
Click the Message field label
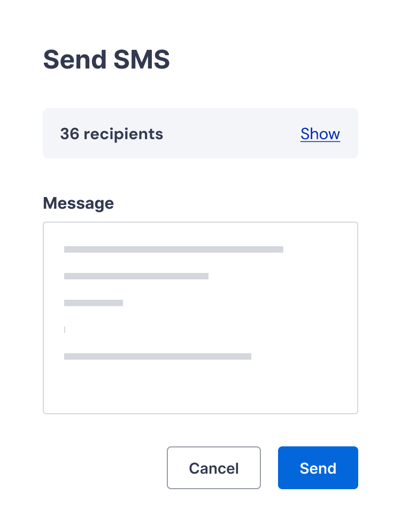tap(78, 203)
